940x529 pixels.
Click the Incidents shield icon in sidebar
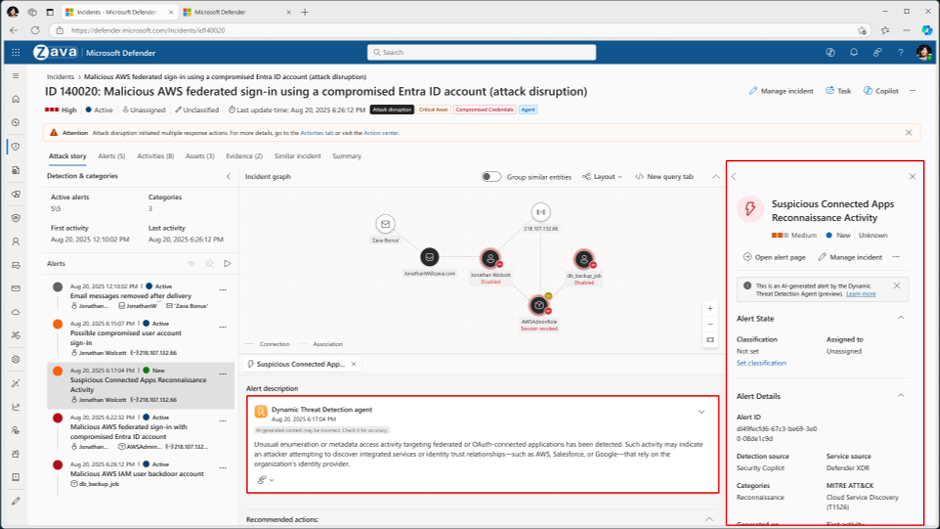click(16, 146)
